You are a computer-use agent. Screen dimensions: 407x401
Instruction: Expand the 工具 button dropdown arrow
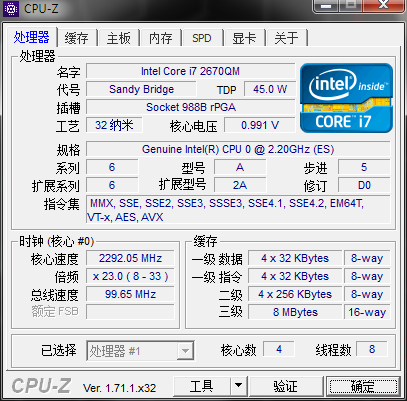[238, 386]
